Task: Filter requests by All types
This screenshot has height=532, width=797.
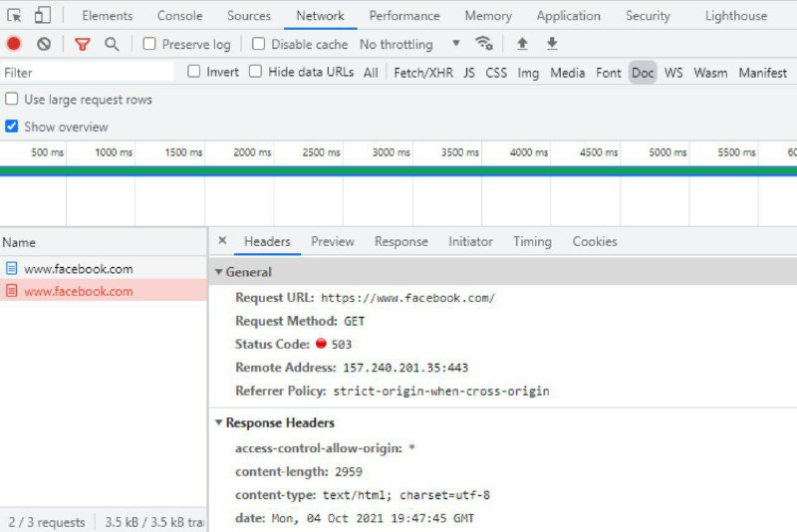Action: point(371,73)
